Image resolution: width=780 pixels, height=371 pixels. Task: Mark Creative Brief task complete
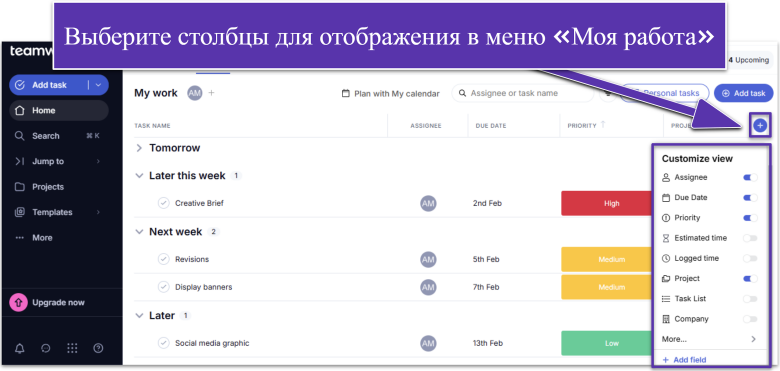(x=163, y=203)
